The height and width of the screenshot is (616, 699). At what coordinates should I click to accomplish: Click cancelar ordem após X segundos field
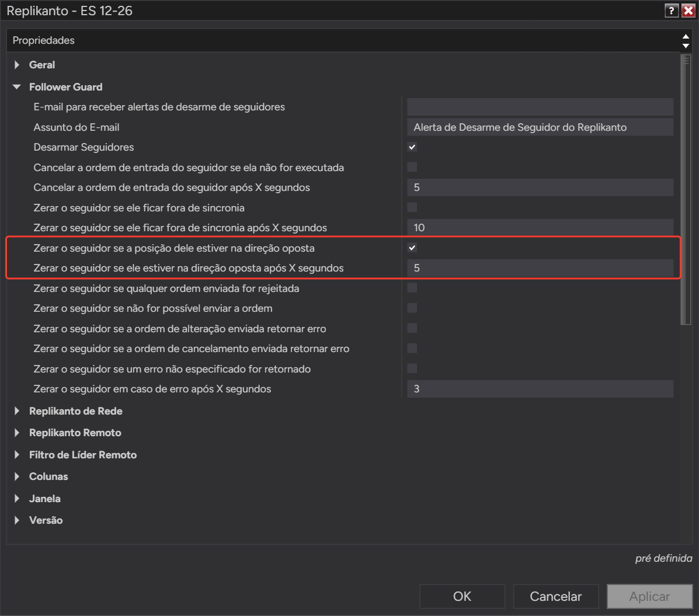point(540,187)
